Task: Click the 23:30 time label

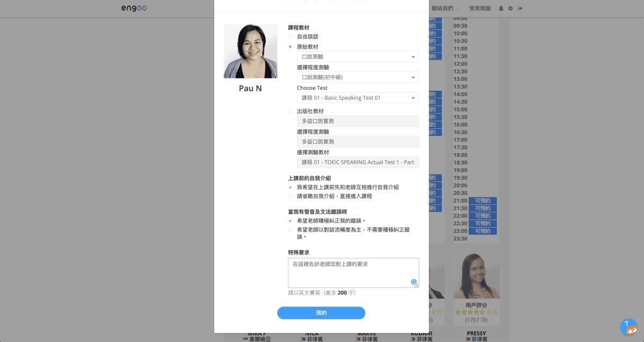Action: tap(460, 238)
